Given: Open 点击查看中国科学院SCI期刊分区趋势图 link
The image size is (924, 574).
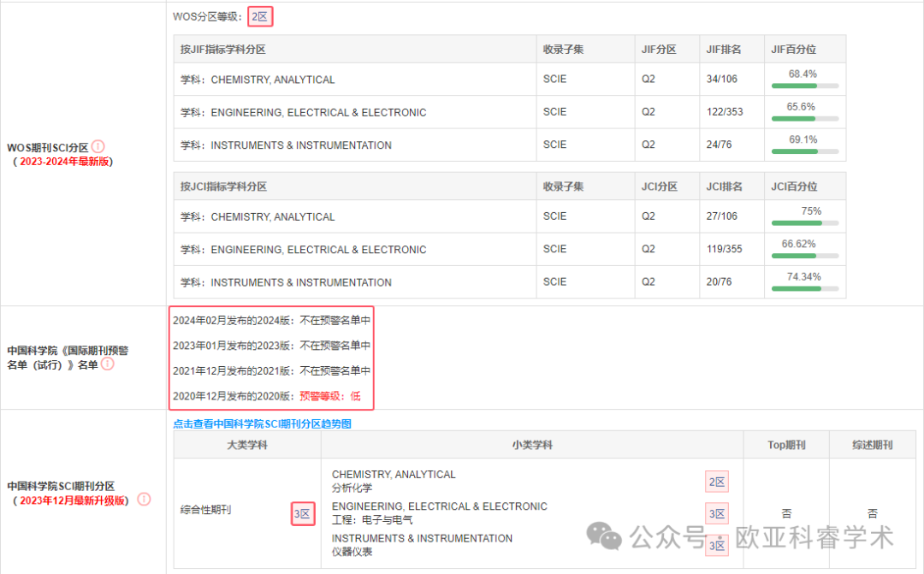Looking at the screenshot, I should coord(263,423).
